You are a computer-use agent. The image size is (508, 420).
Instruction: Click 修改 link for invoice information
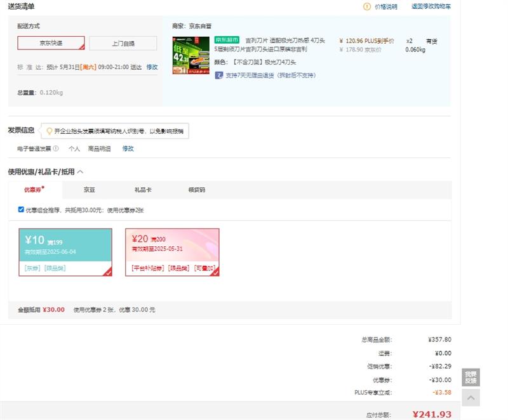point(128,148)
